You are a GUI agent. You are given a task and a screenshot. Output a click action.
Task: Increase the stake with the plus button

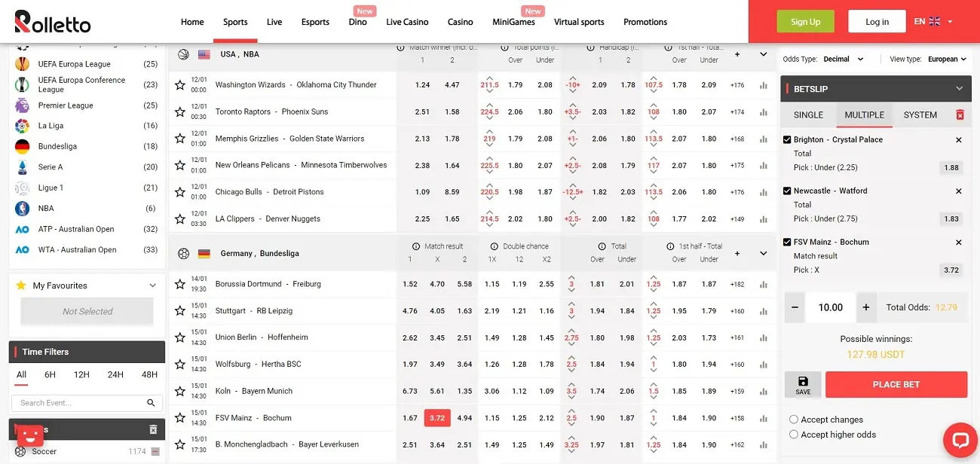click(x=866, y=307)
